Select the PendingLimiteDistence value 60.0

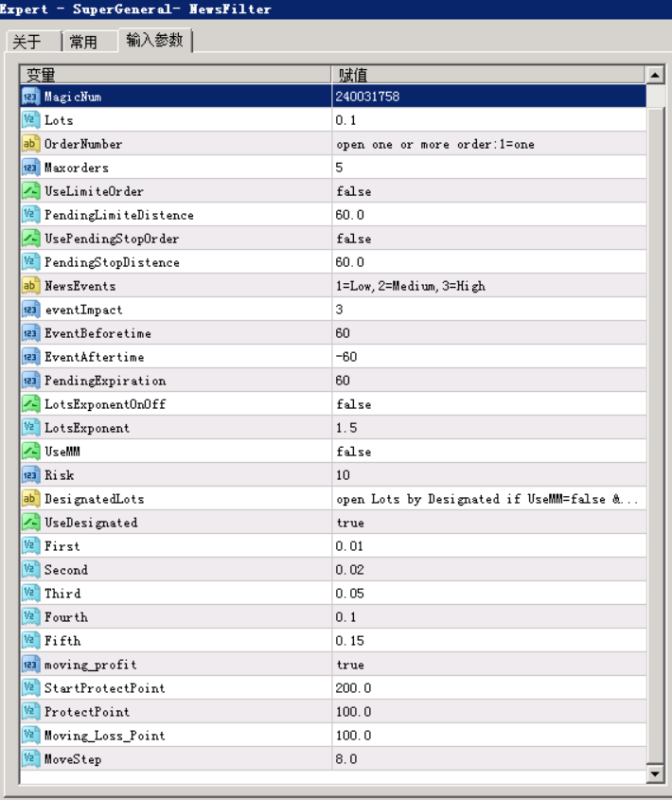[349, 215]
